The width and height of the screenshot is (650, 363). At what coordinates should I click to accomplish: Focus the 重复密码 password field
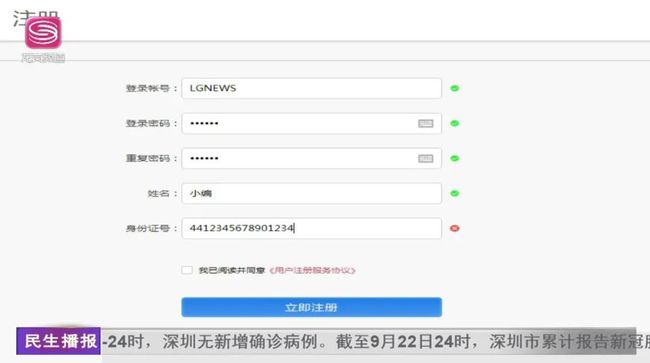tap(311, 158)
